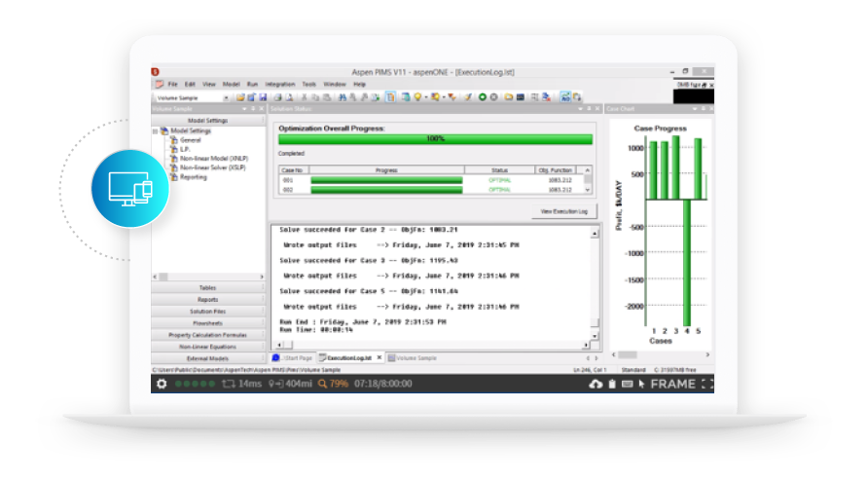Screen dimensions: 868x482
Task: Click the execution log horizontal scrollbar
Action: pyautogui.click(x=433, y=345)
